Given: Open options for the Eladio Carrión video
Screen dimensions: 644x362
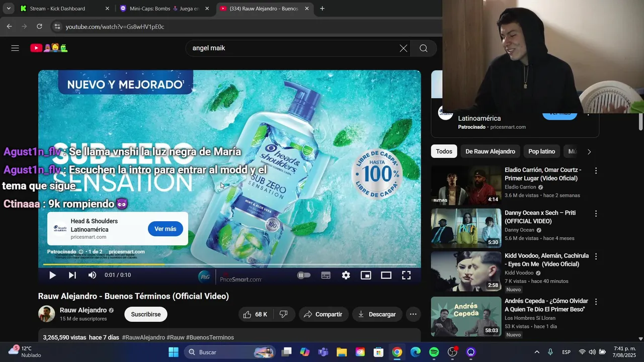Looking at the screenshot, I should coord(596,171).
